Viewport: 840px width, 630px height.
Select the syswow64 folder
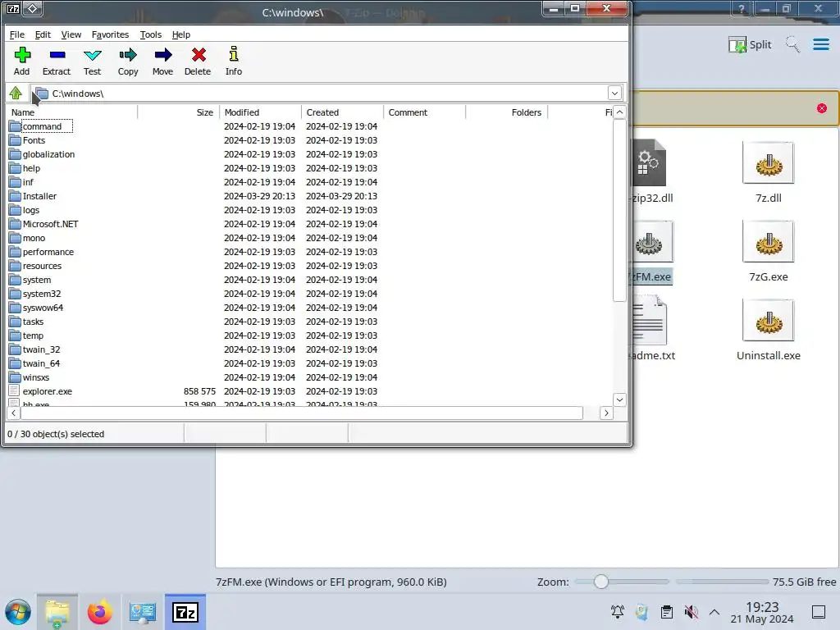(43, 308)
